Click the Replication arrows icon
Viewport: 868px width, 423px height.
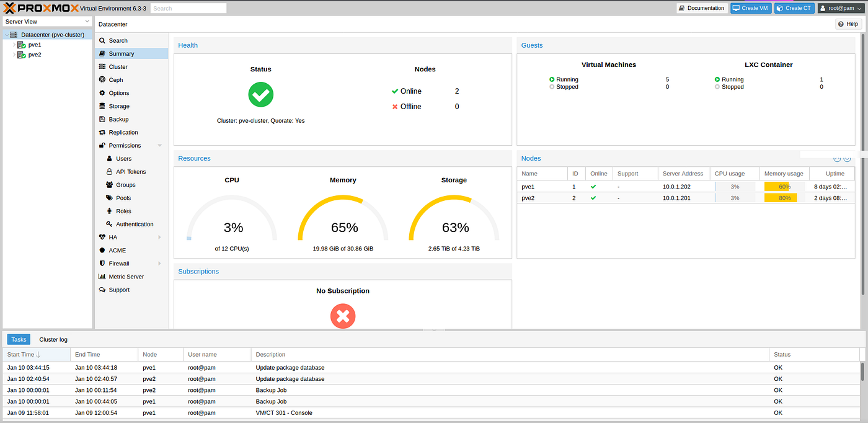(102, 132)
